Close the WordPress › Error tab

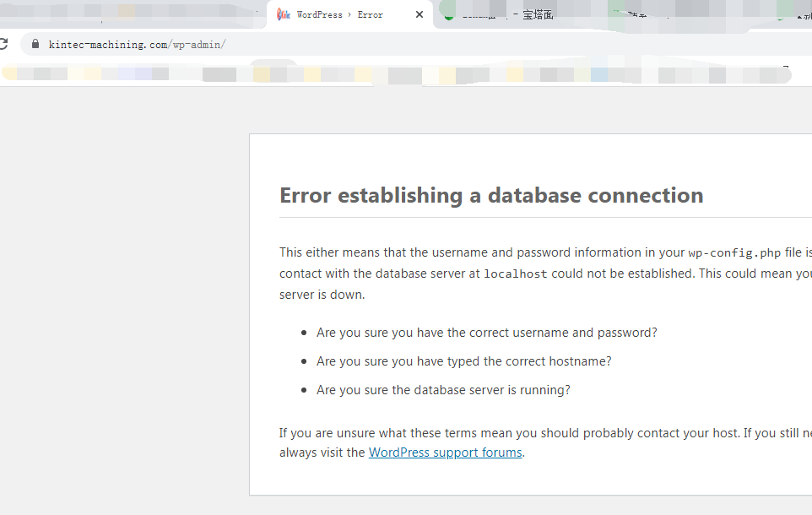click(420, 14)
